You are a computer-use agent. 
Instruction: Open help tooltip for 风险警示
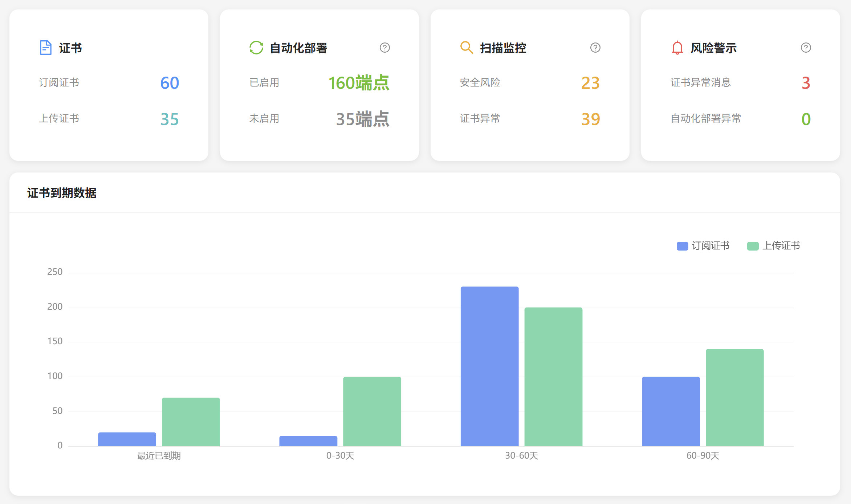click(x=806, y=48)
